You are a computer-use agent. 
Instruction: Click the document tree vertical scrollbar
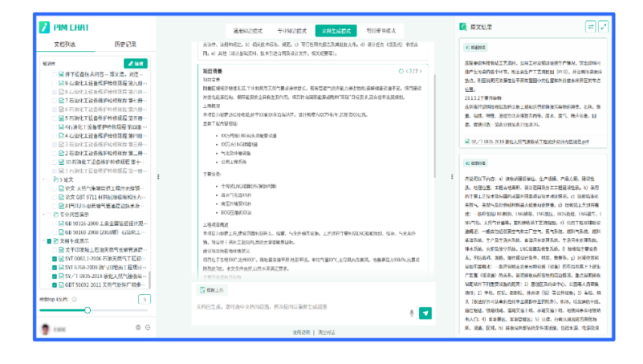click(149, 280)
